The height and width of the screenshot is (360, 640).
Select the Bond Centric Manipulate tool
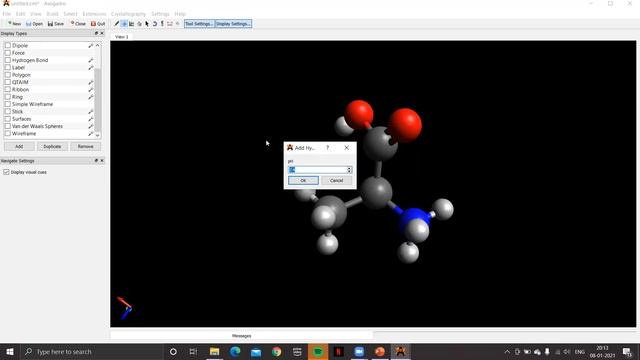[131, 24]
